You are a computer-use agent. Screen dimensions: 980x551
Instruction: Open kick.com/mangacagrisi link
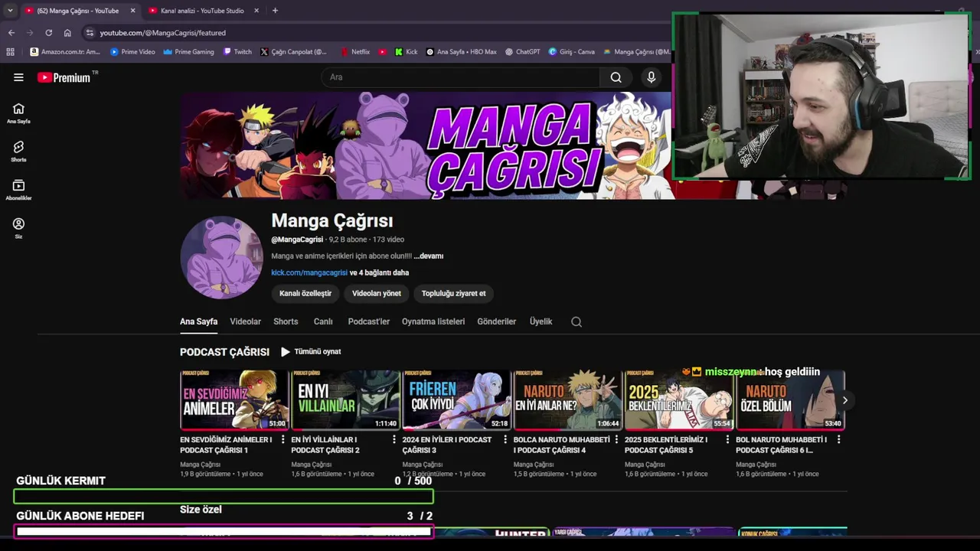click(x=309, y=272)
